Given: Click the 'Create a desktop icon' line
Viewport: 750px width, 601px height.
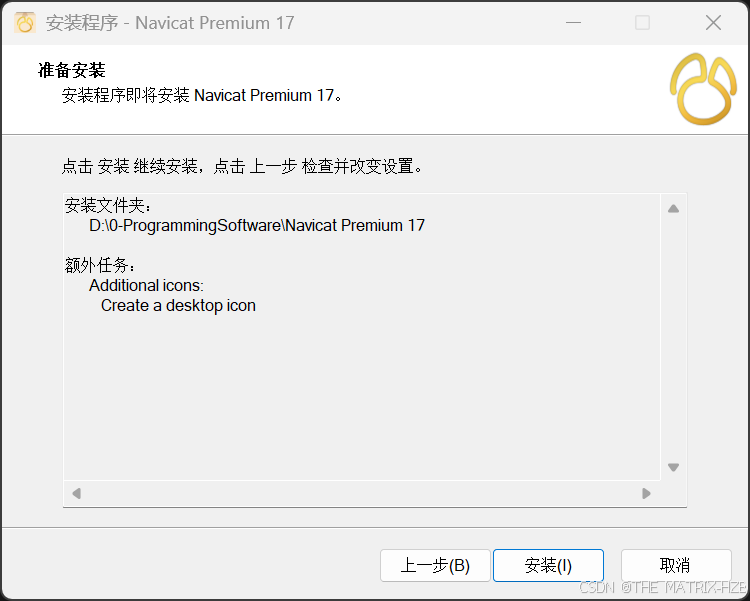Looking at the screenshot, I should point(178,305).
